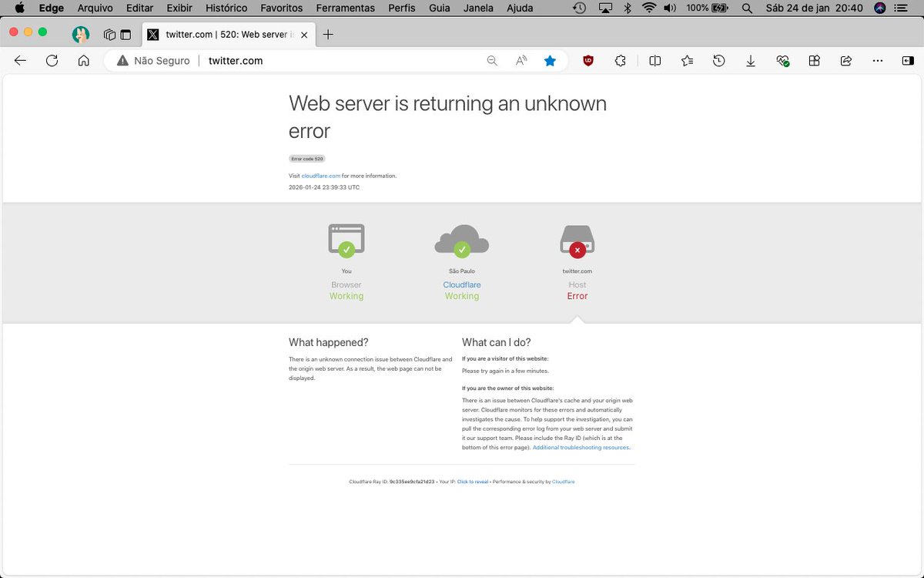
Task: Open the Wi-Fi status menu
Action: click(649, 8)
